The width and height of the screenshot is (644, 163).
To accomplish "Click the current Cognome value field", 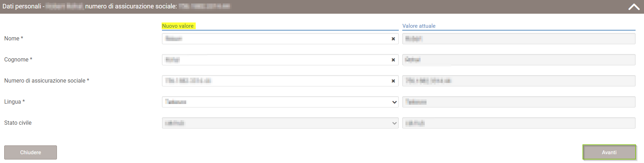I will coord(519,60).
